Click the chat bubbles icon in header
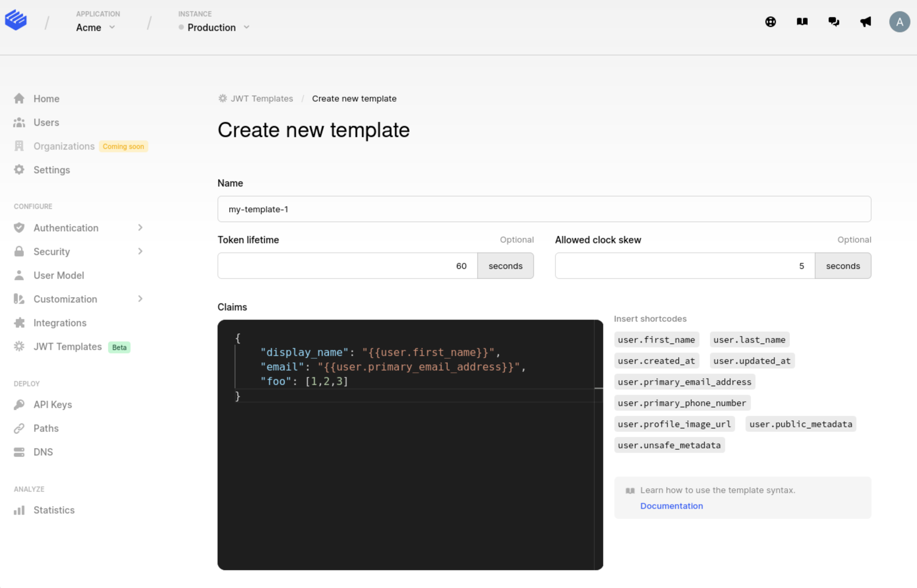Viewport: 917px width, 588px height. coord(833,22)
